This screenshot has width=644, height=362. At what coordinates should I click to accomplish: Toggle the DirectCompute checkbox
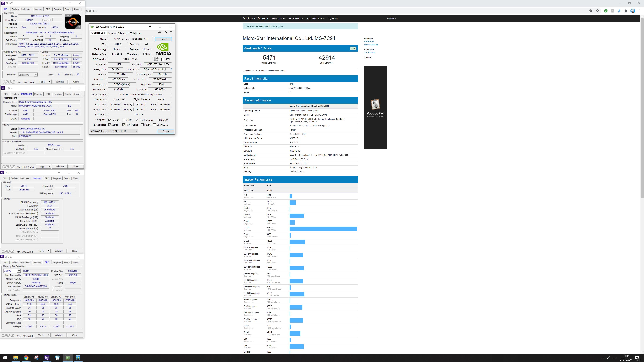[x=137, y=120]
